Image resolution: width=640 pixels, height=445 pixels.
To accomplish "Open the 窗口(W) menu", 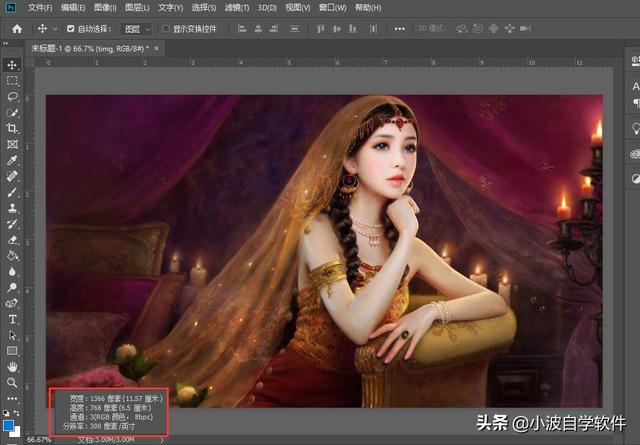I will pyautogui.click(x=332, y=8).
